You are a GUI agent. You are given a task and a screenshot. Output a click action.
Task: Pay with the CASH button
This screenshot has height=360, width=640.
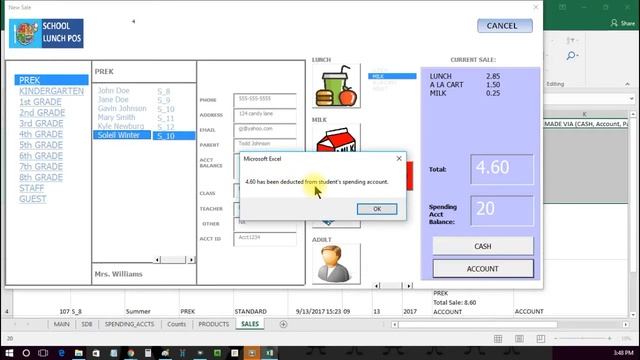click(x=483, y=246)
